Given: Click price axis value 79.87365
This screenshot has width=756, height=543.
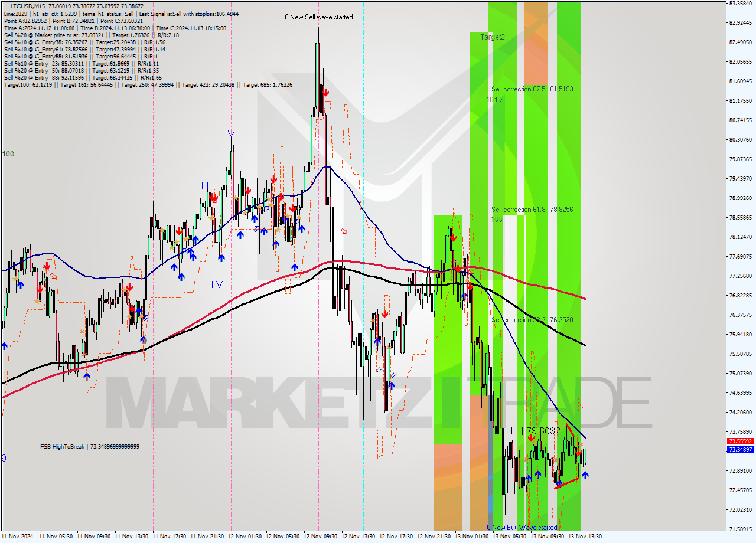Looking at the screenshot, I should point(741,159).
